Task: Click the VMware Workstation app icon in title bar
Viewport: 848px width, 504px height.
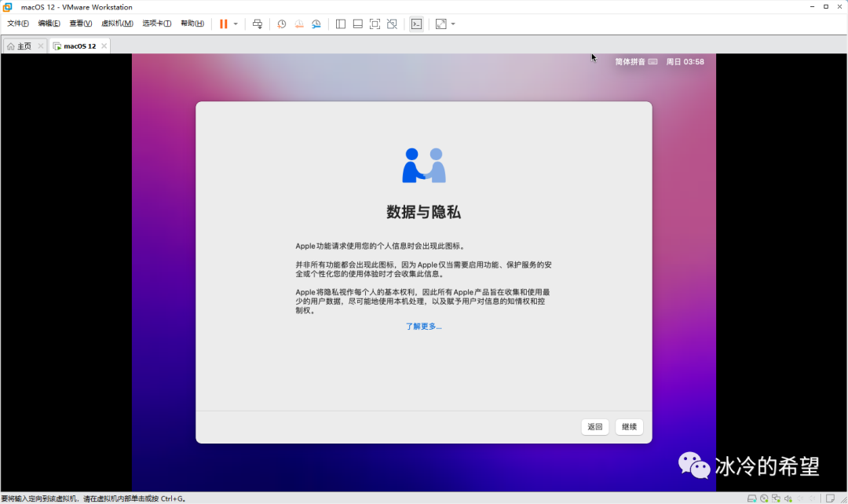Action: (x=8, y=7)
